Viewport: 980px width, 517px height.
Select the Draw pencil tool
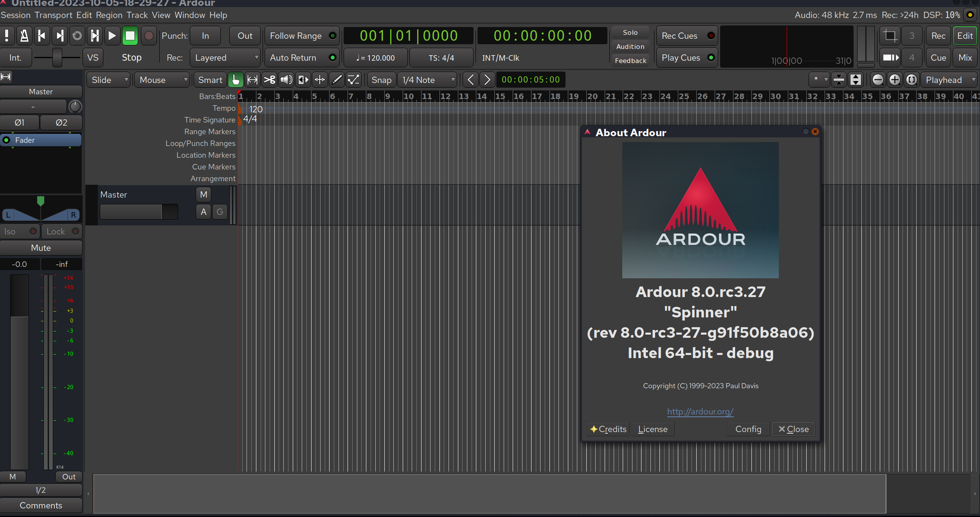337,80
